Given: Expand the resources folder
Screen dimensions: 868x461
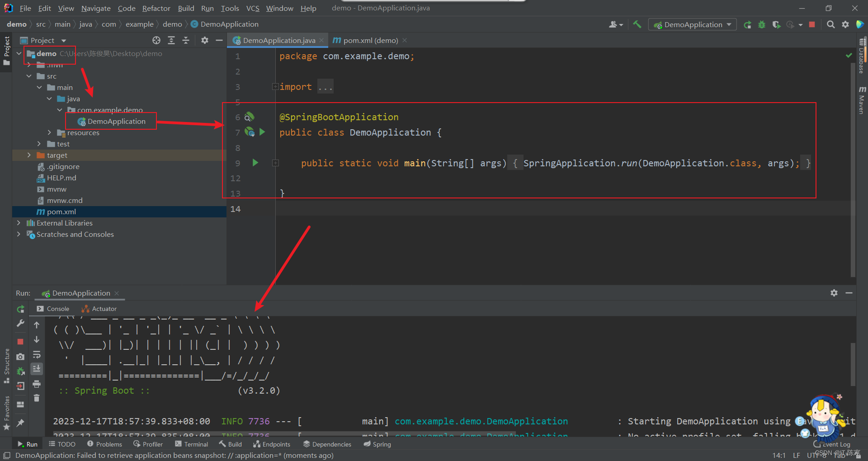Looking at the screenshot, I should click(50, 132).
